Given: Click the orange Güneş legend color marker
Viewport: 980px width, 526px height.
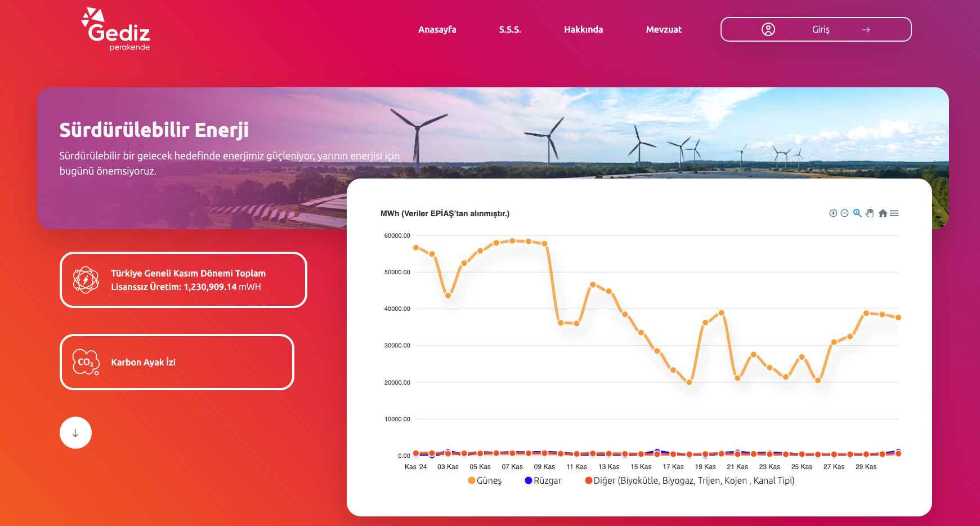Looking at the screenshot, I should (x=472, y=480).
